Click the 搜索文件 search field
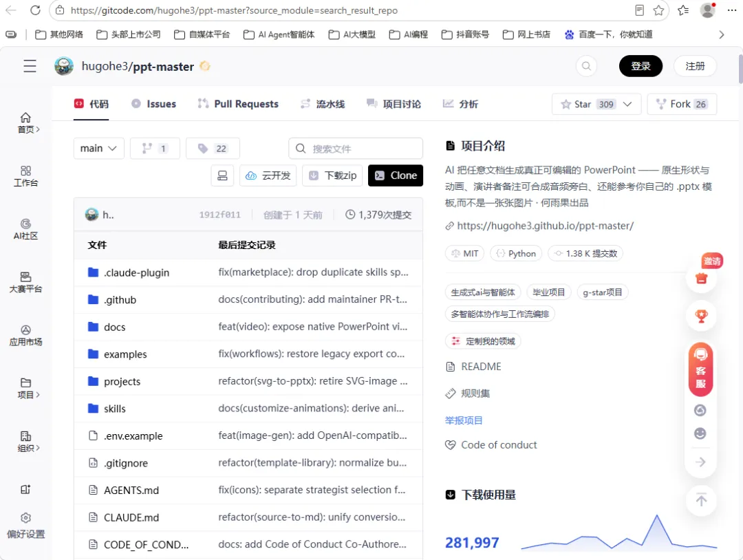 point(356,149)
